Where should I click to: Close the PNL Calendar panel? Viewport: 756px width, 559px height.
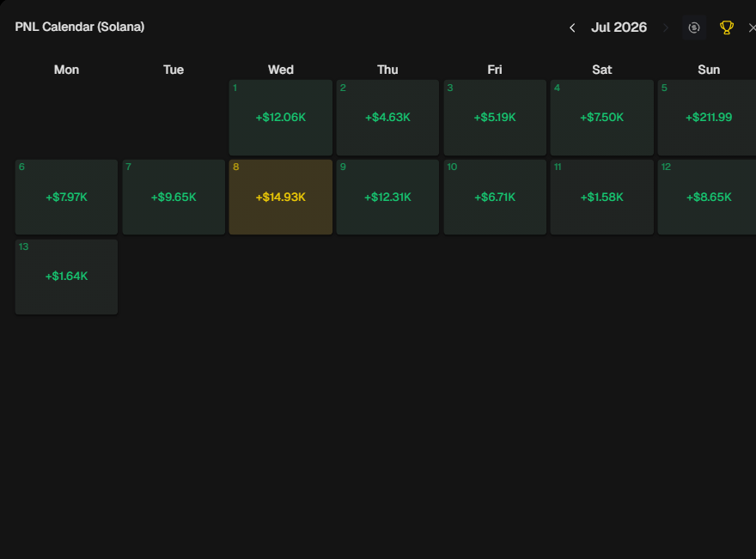pyautogui.click(x=753, y=28)
